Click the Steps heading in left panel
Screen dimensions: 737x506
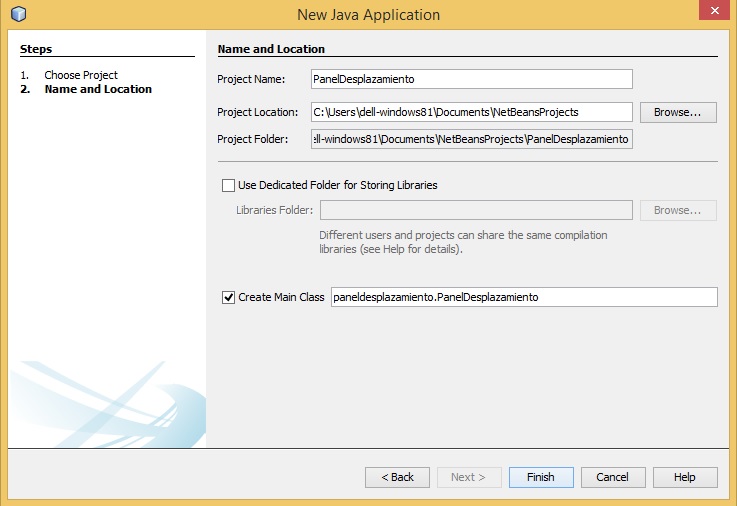pos(36,49)
